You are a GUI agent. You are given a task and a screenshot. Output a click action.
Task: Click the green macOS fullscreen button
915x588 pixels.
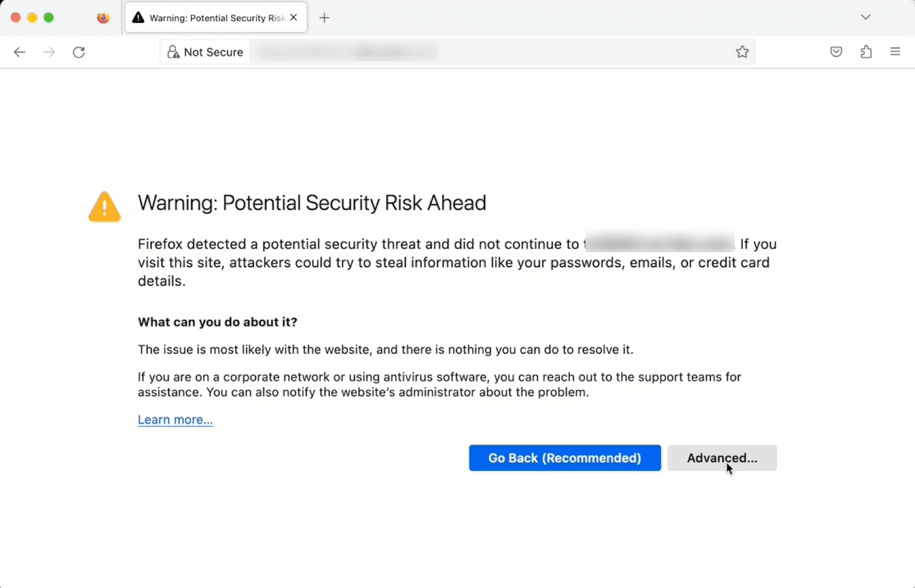pos(48,18)
